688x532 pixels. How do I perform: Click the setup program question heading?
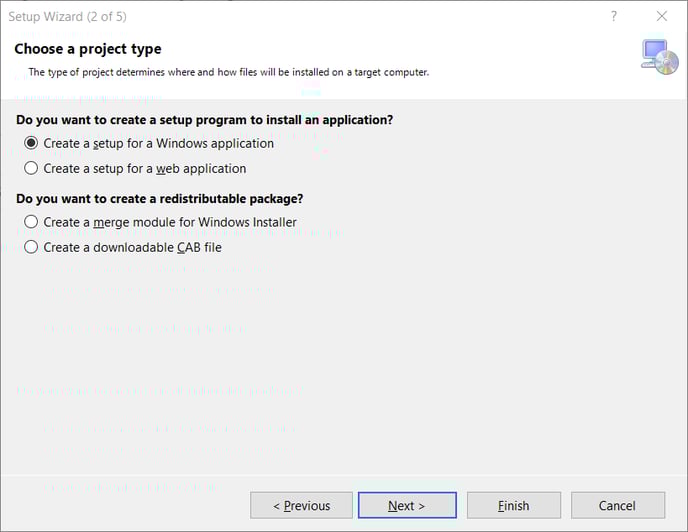(204, 119)
